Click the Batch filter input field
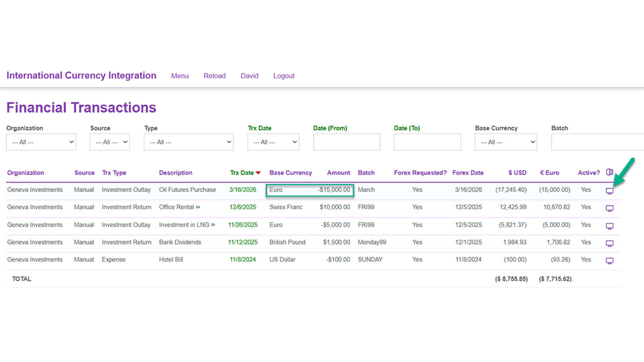 tap(598, 142)
